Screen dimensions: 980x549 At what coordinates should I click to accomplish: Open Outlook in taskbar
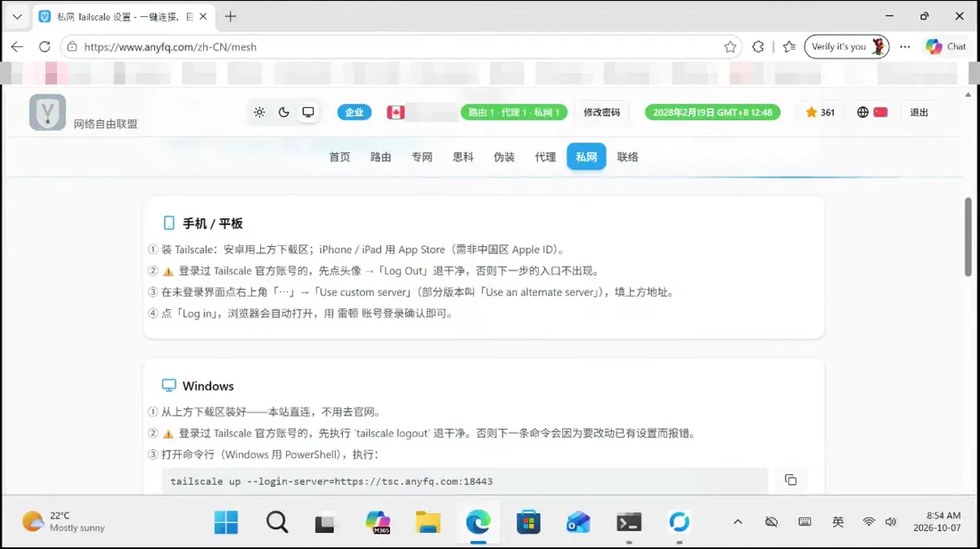579,522
